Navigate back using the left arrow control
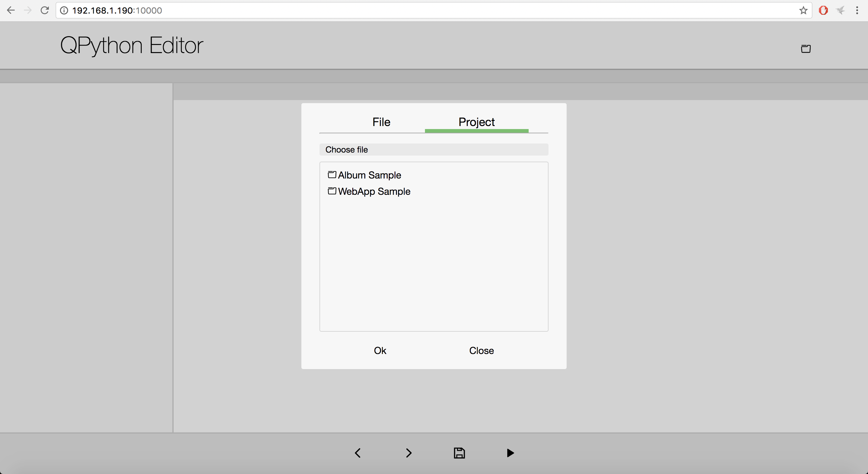Image resolution: width=868 pixels, height=474 pixels. pos(358,453)
